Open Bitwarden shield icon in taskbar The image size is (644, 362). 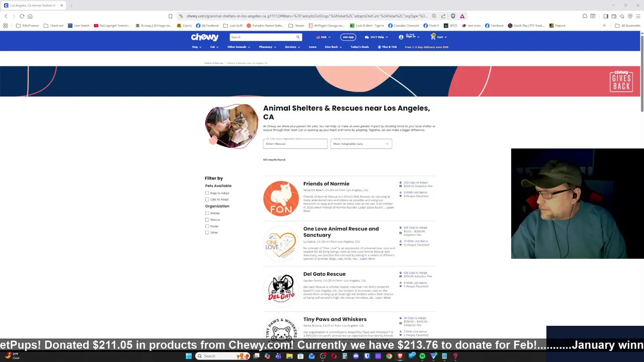pos(367,356)
